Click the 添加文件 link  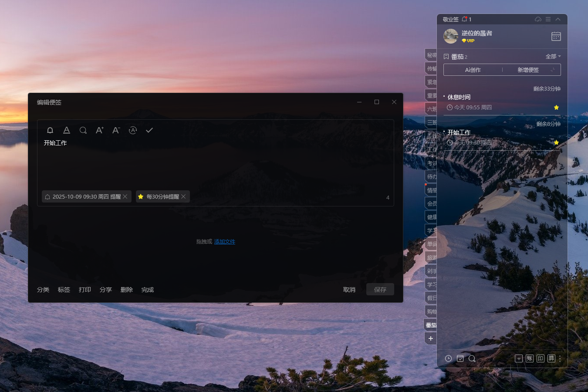click(225, 242)
